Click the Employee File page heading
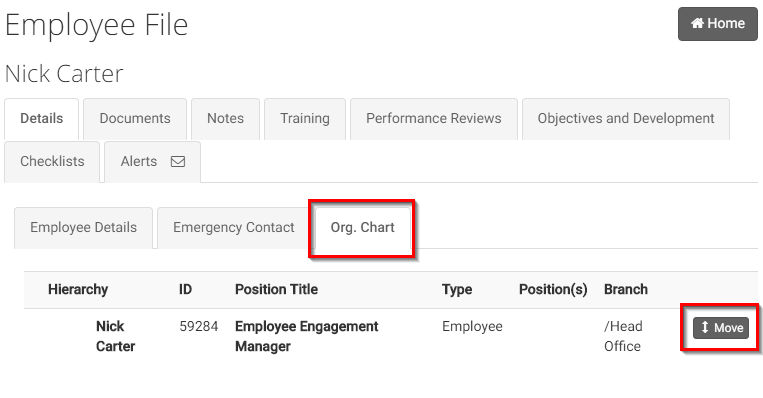The image size is (763, 398). (96, 25)
